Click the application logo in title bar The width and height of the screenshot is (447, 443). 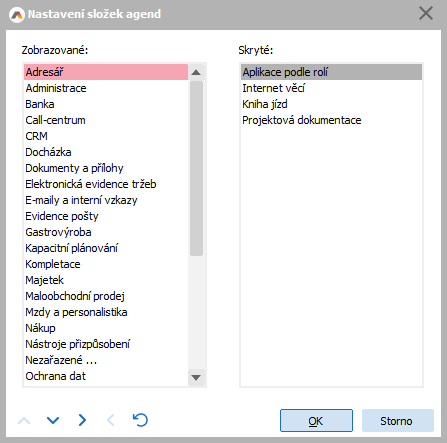coord(17,15)
